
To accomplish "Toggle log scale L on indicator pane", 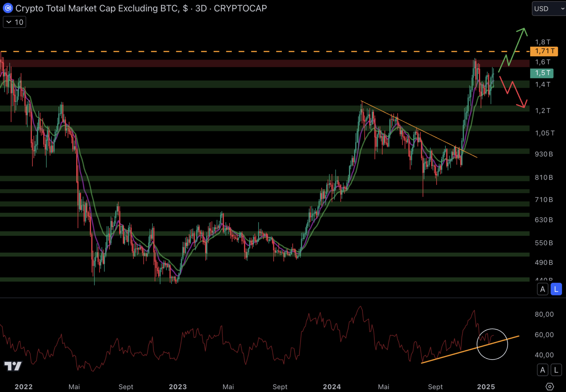I will click(556, 370).
